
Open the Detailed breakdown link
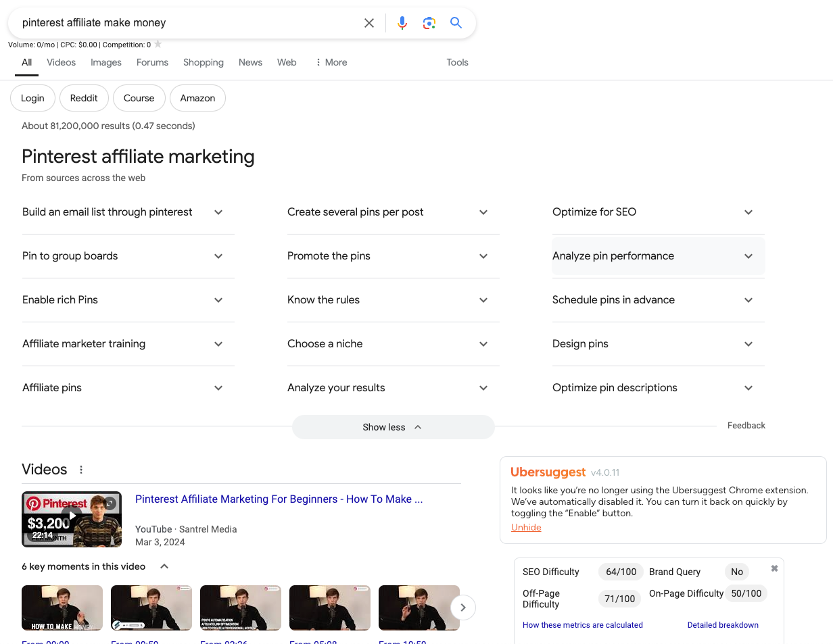[x=723, y=625]
